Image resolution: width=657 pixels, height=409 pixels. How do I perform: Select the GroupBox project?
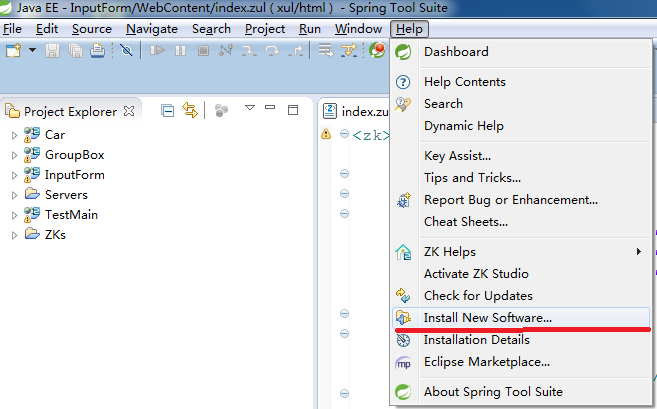tap(75, 155)
